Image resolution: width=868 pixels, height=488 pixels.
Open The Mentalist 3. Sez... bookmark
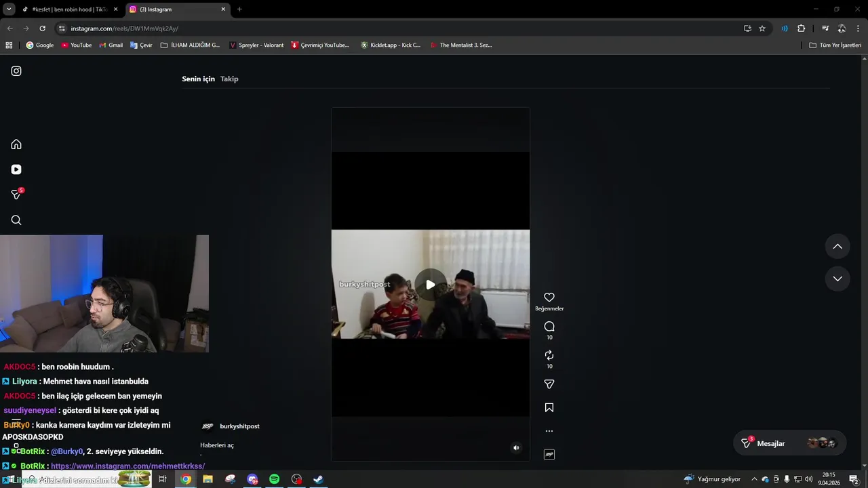pyautogui.click(x=461, y=45)
